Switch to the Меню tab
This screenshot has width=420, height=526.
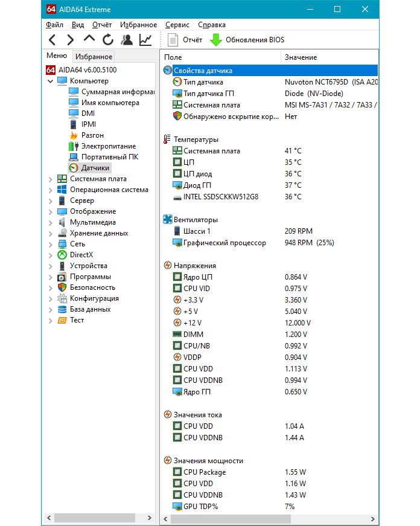coord(57,56)
